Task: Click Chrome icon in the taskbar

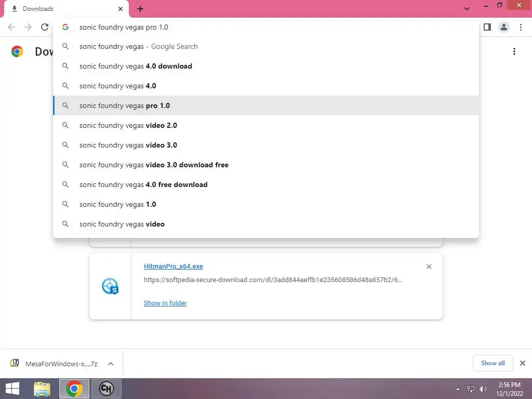Action: click(x=74, y=389)
